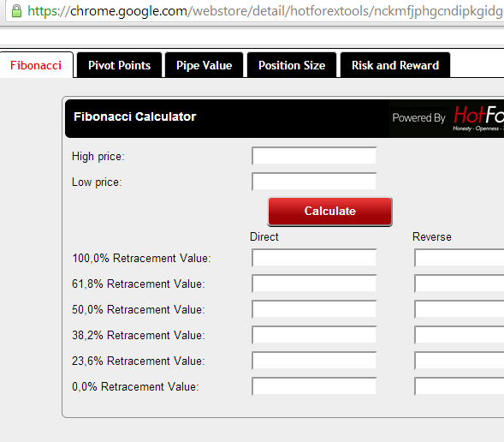The image size is (504, 442).
Task: Click the browser address bar URL
Action: point(265,11)
